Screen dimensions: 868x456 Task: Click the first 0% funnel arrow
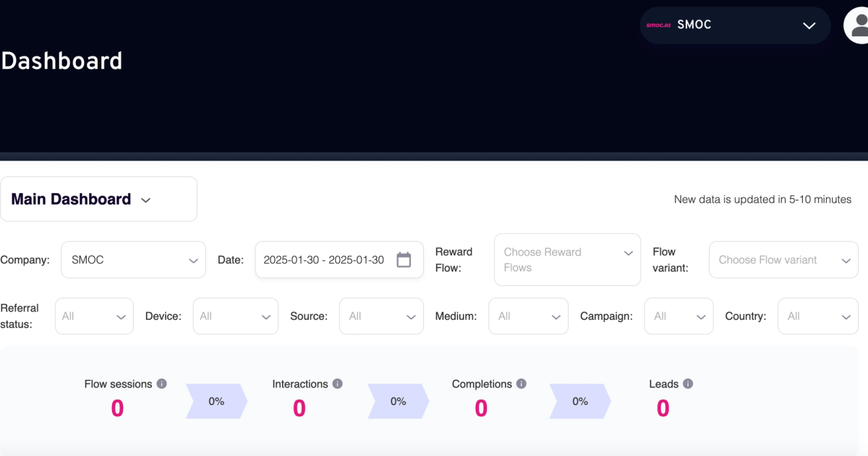pos(216,401)
